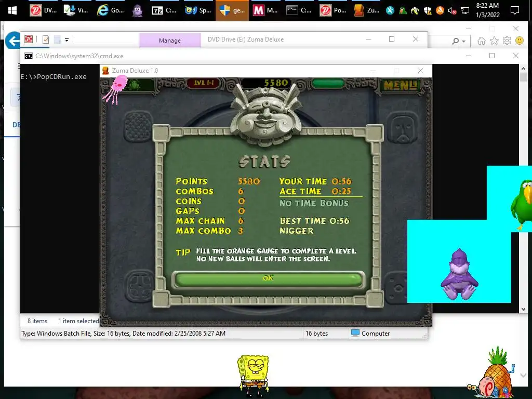Viewport: 532px width, 399px height.
Task: Click '1 item selected' status text
Action: click(x=78, y=321)
